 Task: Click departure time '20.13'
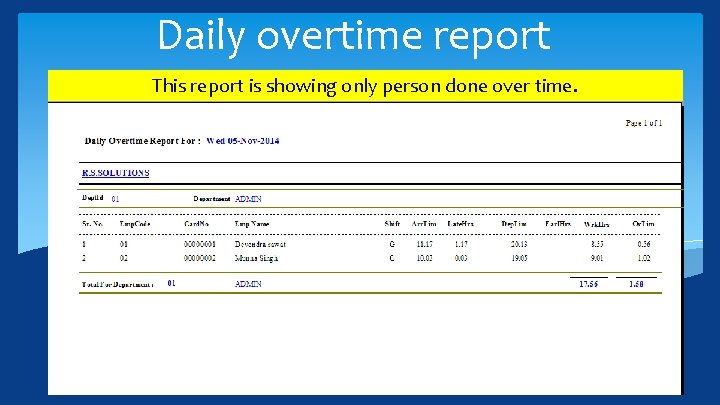pos(519,244)
